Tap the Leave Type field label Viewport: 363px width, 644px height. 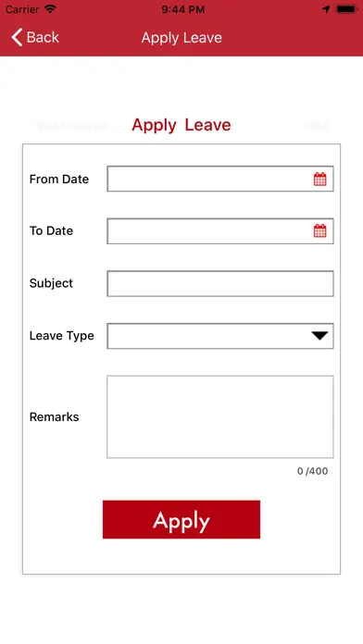(62, 336)
